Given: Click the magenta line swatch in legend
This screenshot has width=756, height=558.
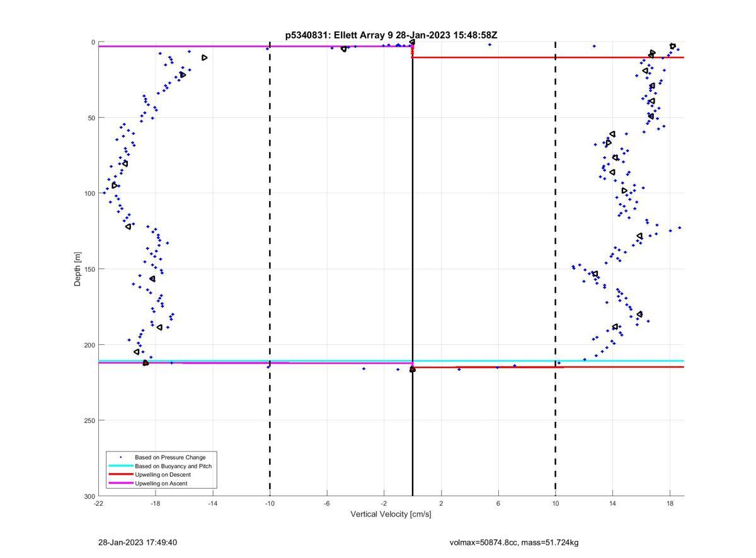Looking at the screenshot, I should point(121,484).
